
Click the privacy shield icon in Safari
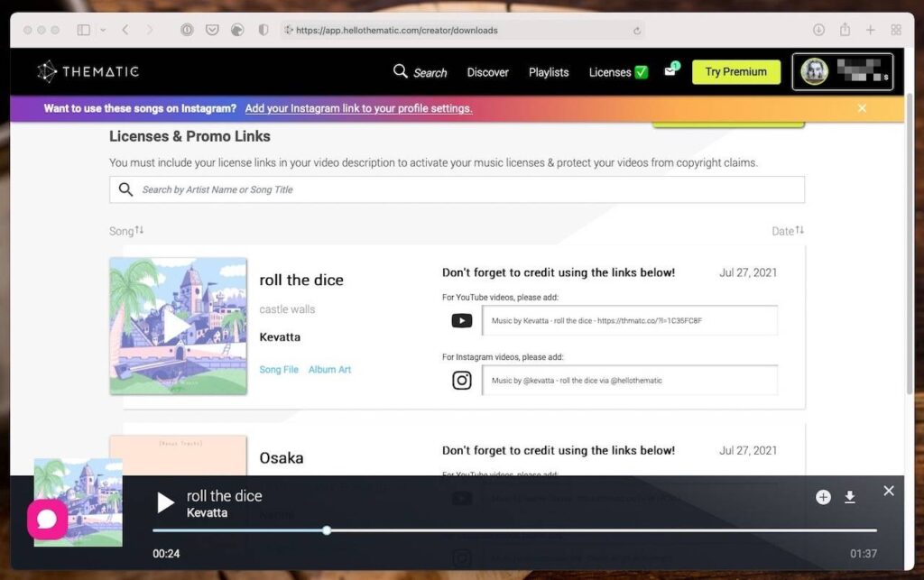[x=263, y=30]
